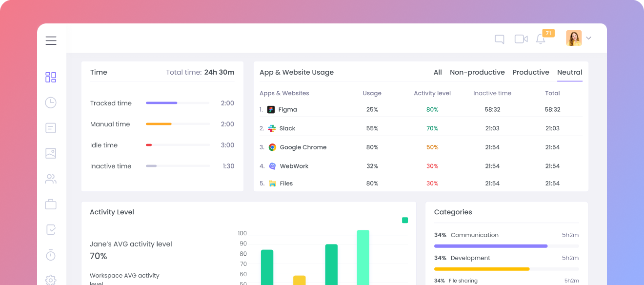Click the Google Chrome app icon

[272, 147]
